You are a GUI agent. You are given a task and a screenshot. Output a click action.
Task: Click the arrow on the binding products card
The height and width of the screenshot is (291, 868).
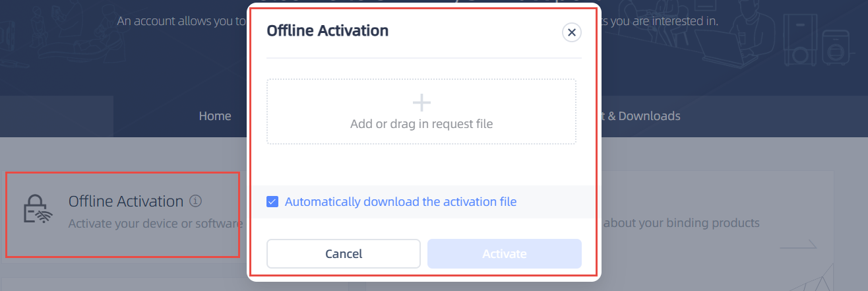[x=798, y=248]
